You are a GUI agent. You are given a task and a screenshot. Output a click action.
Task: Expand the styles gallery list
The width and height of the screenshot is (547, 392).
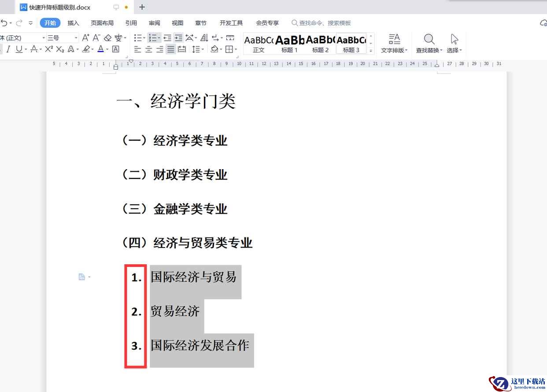[x=371, y=51]
